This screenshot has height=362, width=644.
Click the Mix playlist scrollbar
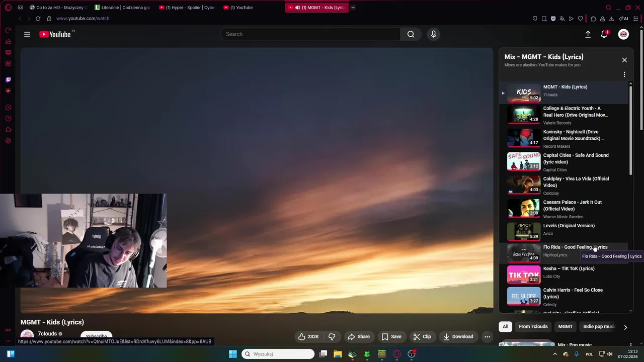pos(630,130)
